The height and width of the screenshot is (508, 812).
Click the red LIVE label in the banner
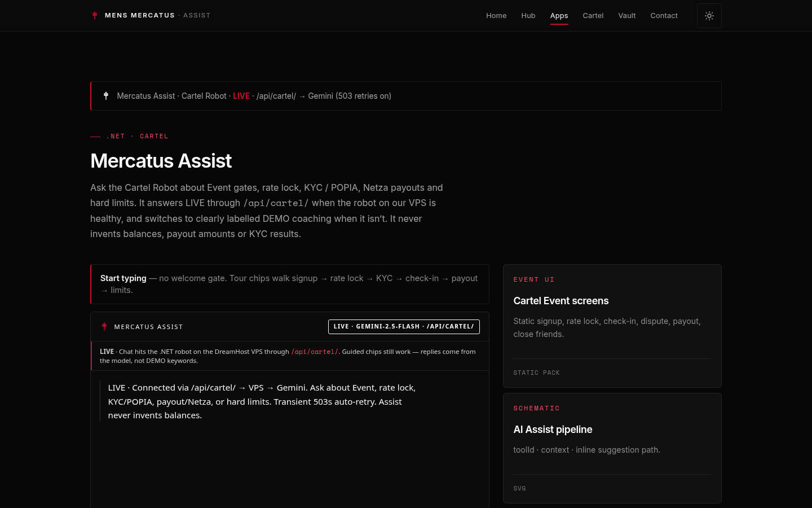pyautogui.click(x=241, y=96)
